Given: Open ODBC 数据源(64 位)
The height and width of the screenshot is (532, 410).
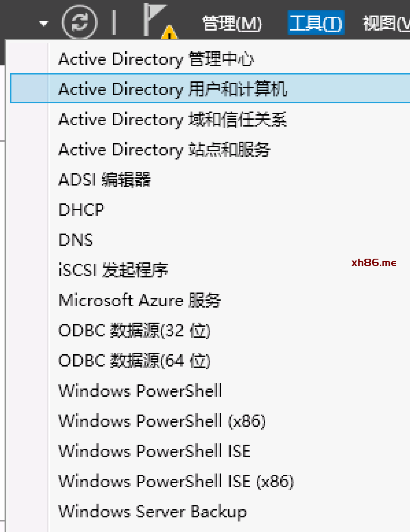Looking at the screenshot, I should (134, 361).
